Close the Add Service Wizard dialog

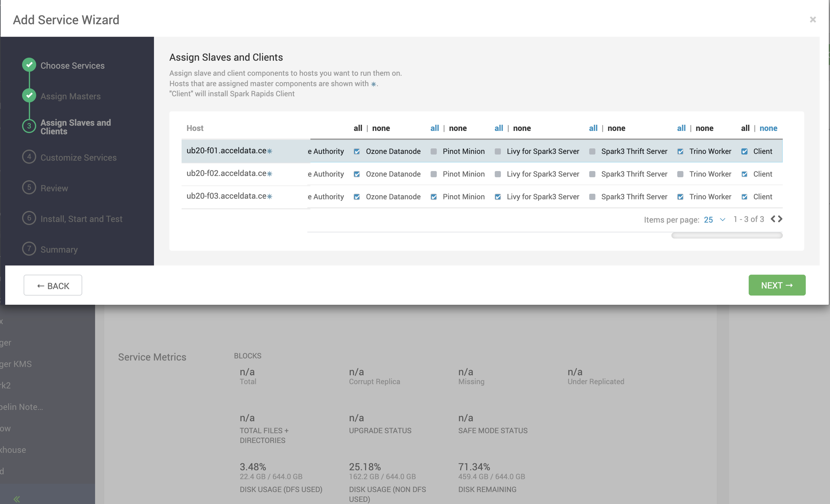(812, 19)
